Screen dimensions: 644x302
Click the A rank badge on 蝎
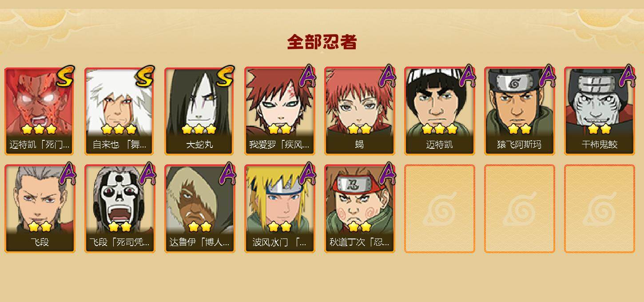(387, 76)
